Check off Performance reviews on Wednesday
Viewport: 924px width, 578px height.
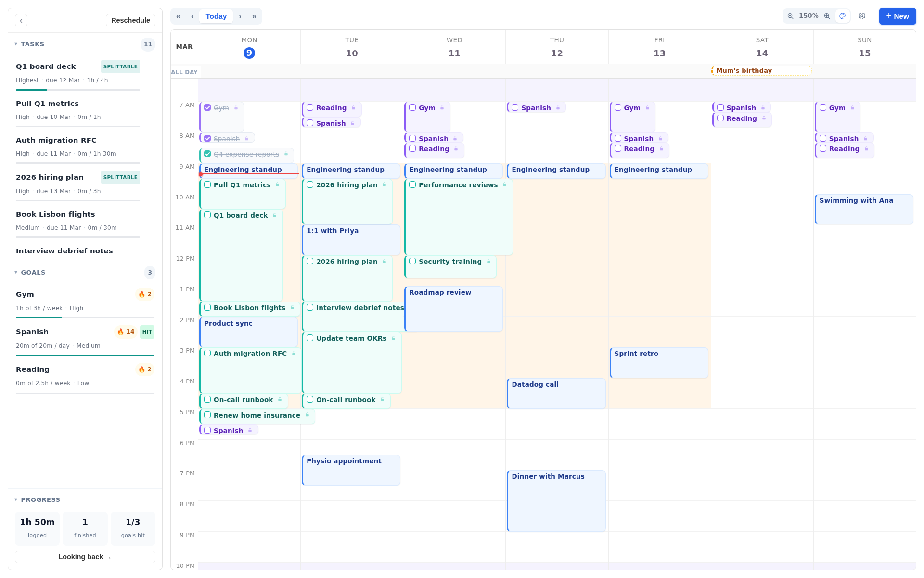[412, 184]
